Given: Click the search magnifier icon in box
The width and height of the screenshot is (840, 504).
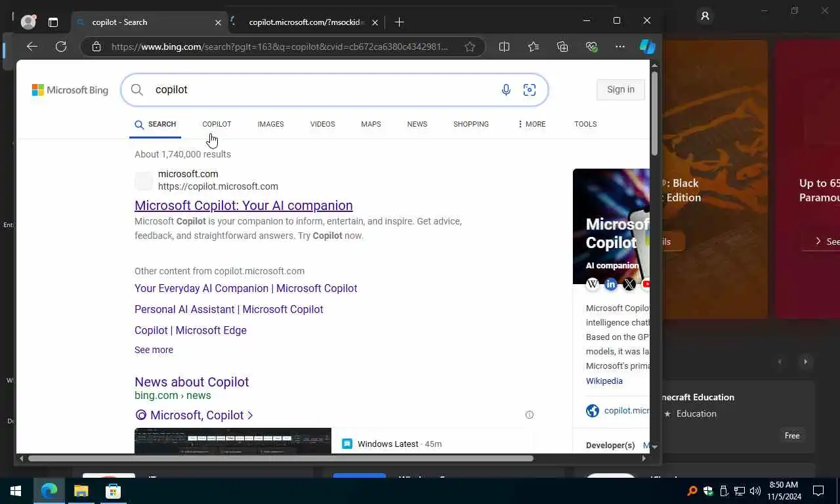Looking at the screenshot, I should [x=136, y=90].
